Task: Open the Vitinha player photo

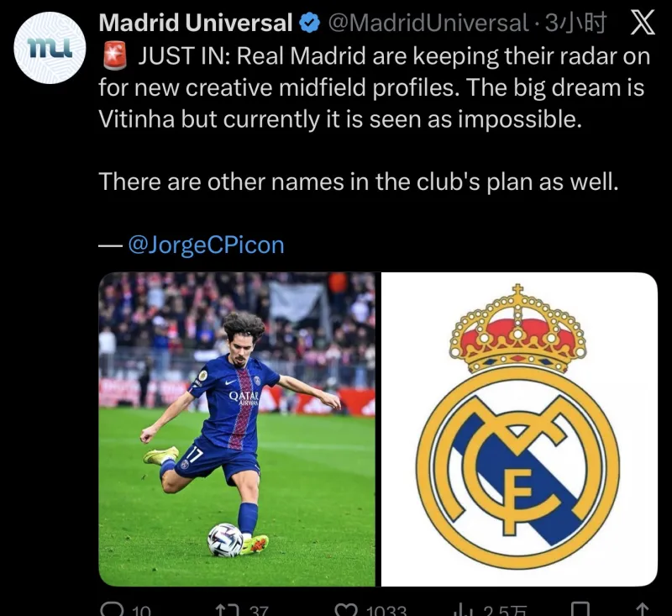Action: pyautogui.click(x=237, y=429)
